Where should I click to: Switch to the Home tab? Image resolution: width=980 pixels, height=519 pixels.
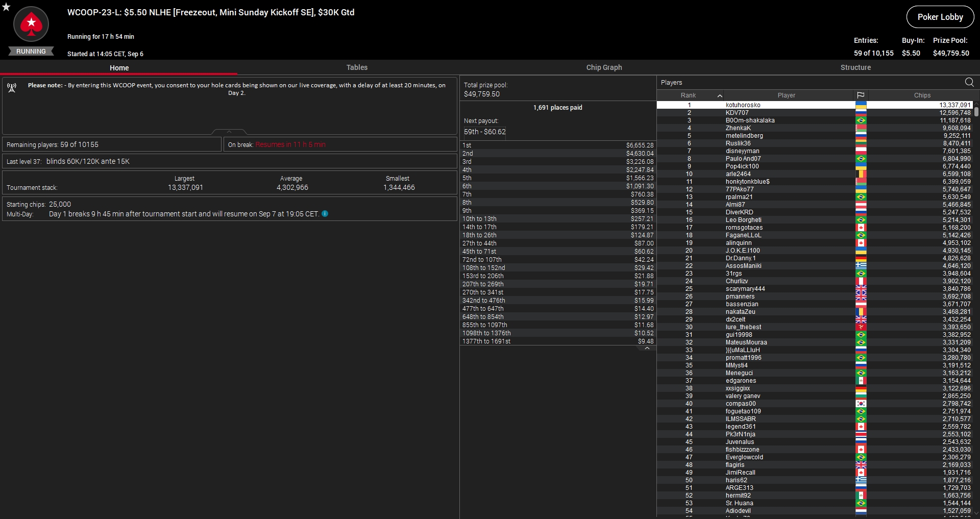[x=119, y=68]
